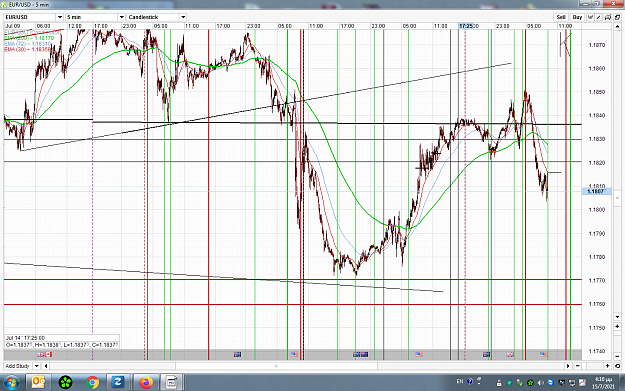Zoom in the vertical price scale
625x391 pixels.
[617, 326]
